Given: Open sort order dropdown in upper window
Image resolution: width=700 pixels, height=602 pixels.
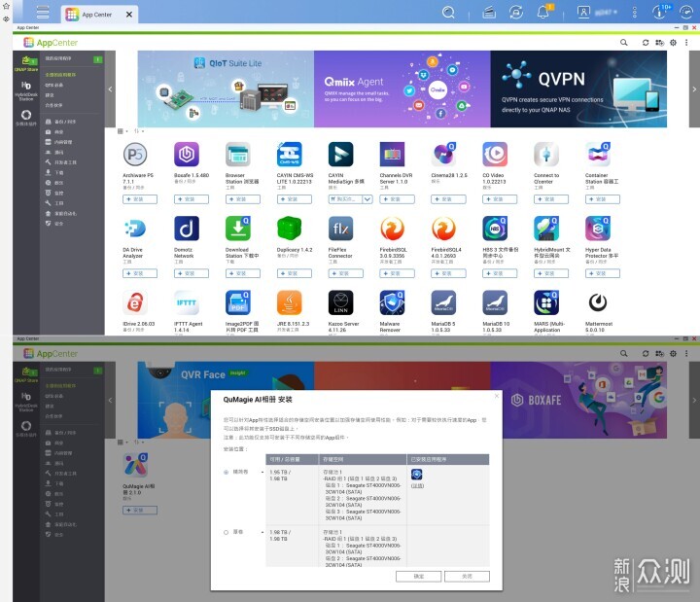Looking at the screenshot, I should (x=139, y=131).
